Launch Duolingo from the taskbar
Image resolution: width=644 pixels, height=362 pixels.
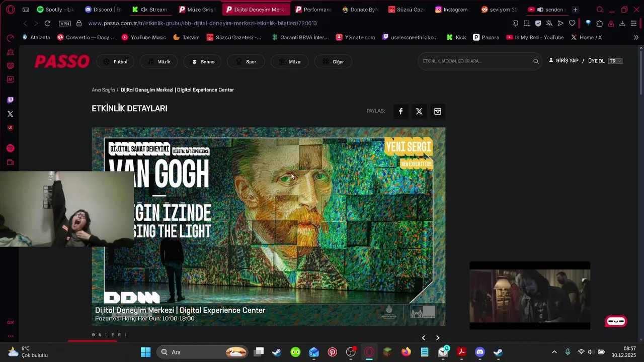click(295, 352)
